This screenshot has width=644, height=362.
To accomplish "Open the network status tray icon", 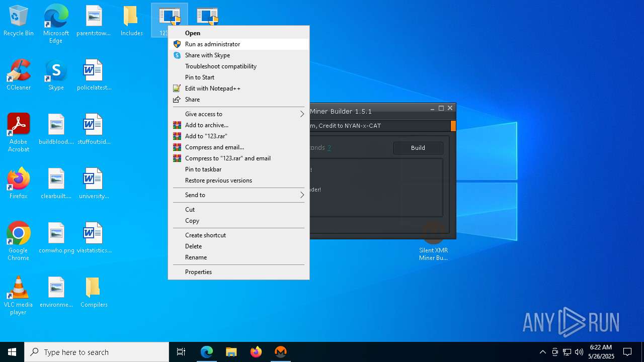I will pyautogui.click(x=567, y=352).
